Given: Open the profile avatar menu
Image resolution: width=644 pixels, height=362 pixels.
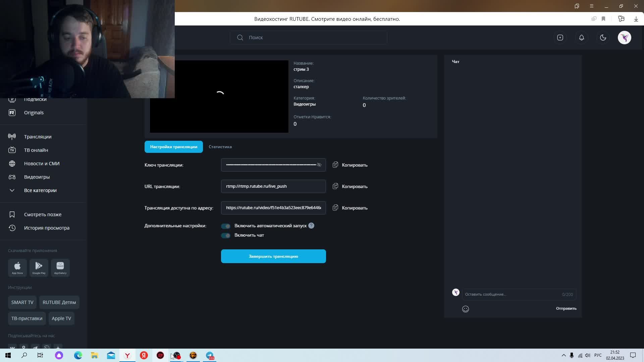Looking at the screenshot, I should 624,38.
